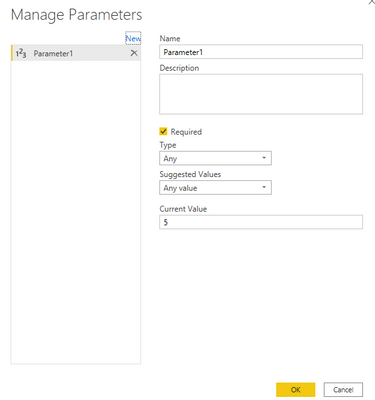This screenshot has height=400, width=375.
Task: Click the 123 number type icon beside Parameter1
Action: (x=21, y=53)
